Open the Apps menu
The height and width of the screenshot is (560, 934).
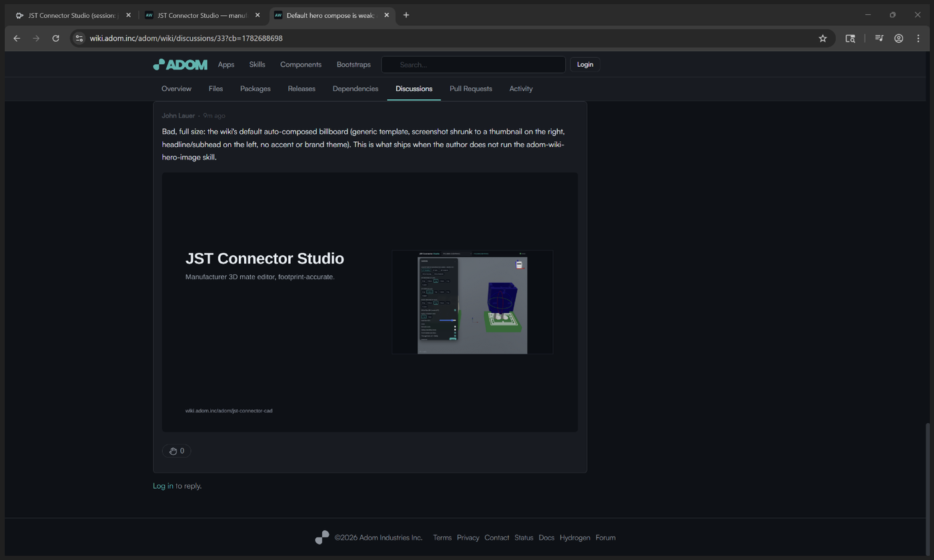(x=226, y=65)
